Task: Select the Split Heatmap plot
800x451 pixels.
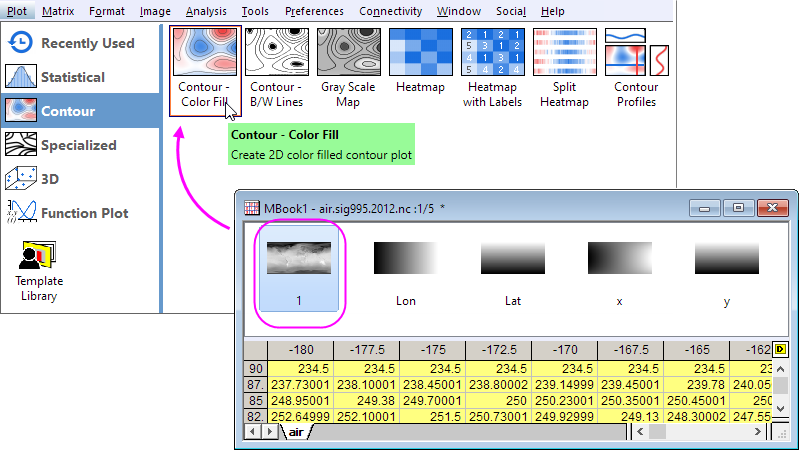Action: coord(564,68)
